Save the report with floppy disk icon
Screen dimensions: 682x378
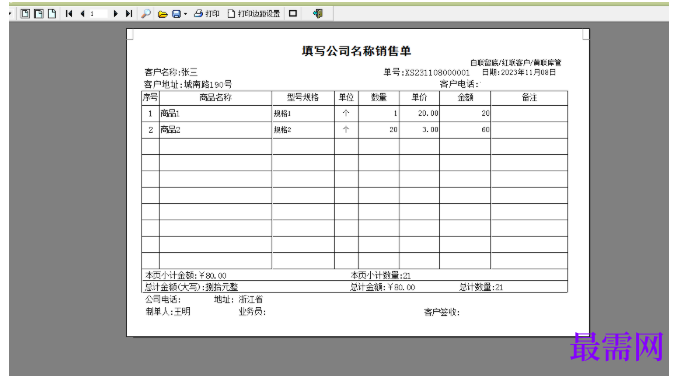point(176,14)
